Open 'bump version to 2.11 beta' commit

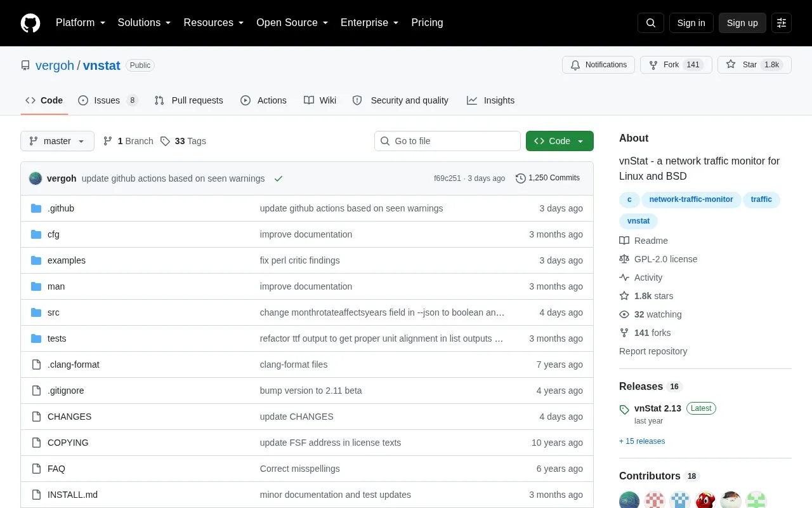point(311,391)
